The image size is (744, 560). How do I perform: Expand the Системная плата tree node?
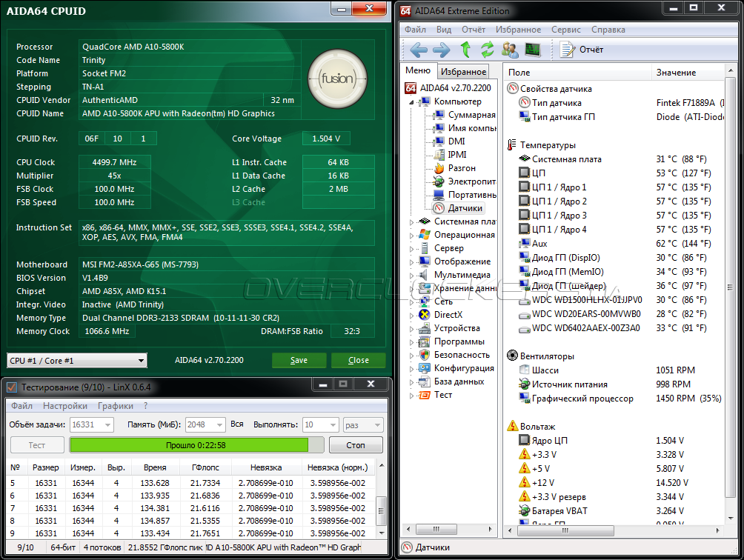413,221
